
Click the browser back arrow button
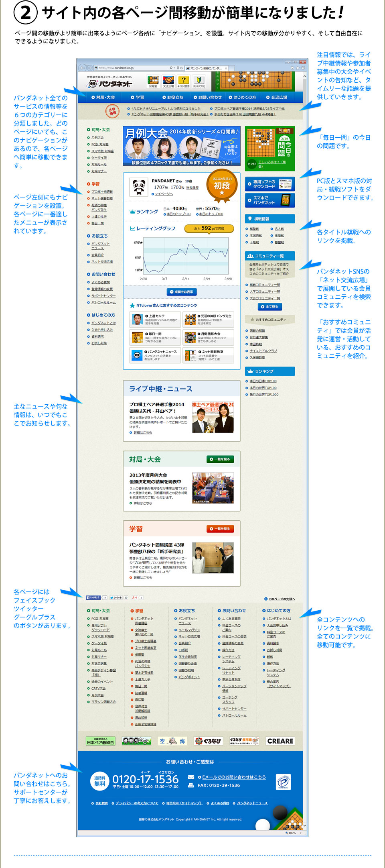click(x=82, y=68)
